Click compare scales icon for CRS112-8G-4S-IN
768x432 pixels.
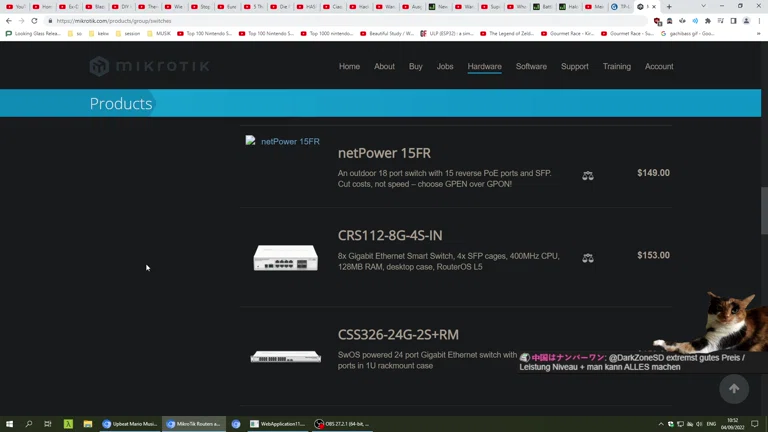tap(588, 258)
